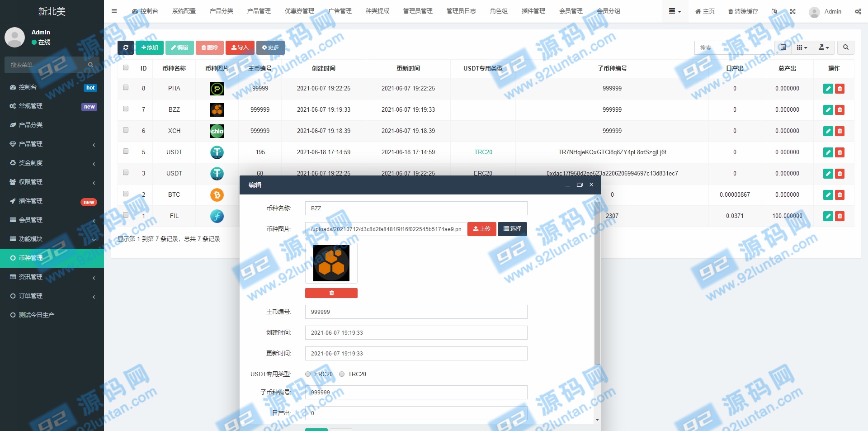Edit the FIL row with the pencil icon
This screenshot has width=868, height=431.
[x=828, y=216]
